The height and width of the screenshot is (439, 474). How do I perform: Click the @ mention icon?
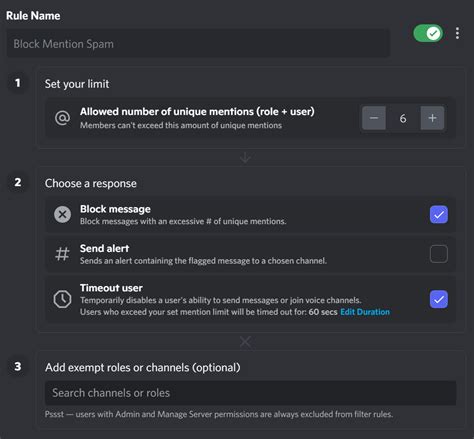coord(62,118)
